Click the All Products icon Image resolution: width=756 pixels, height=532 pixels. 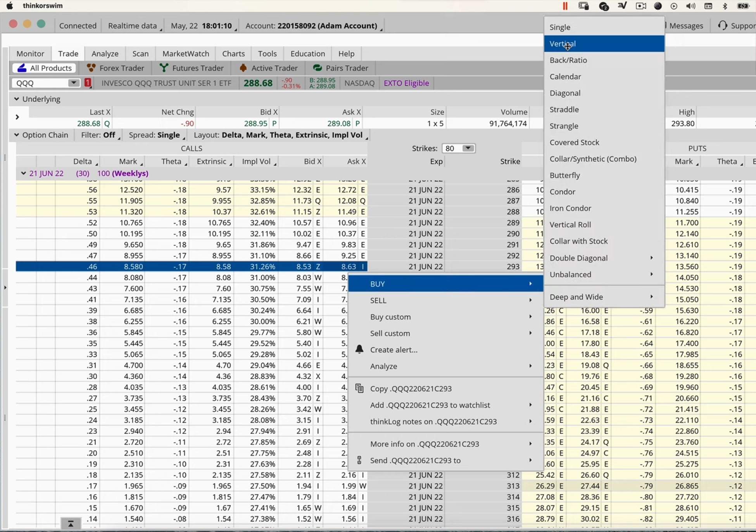click(x=22, y=68)
